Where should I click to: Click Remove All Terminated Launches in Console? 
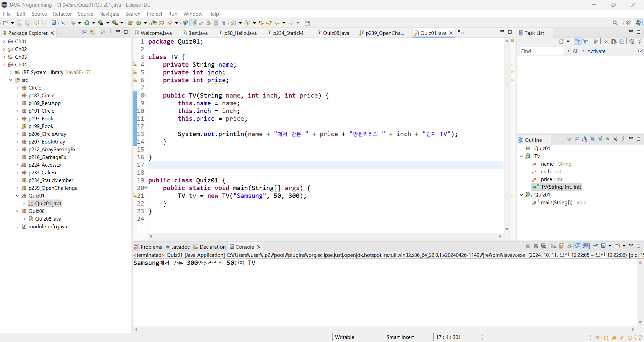tap(544, 246)
